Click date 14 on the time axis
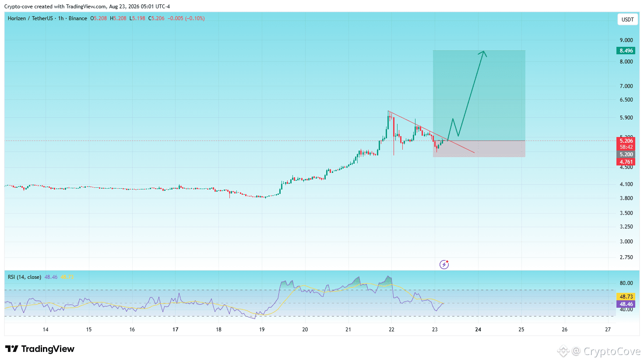 (x=46, y=330)
